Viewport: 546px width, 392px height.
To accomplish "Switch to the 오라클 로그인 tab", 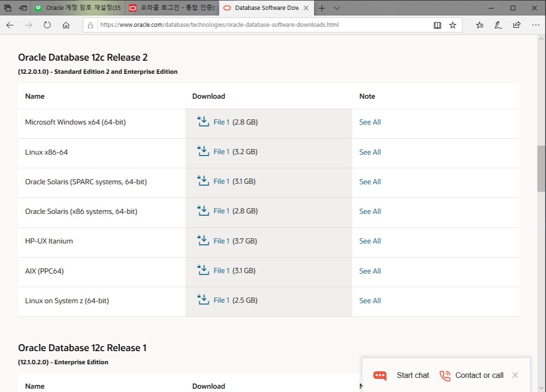I will 172,8.
